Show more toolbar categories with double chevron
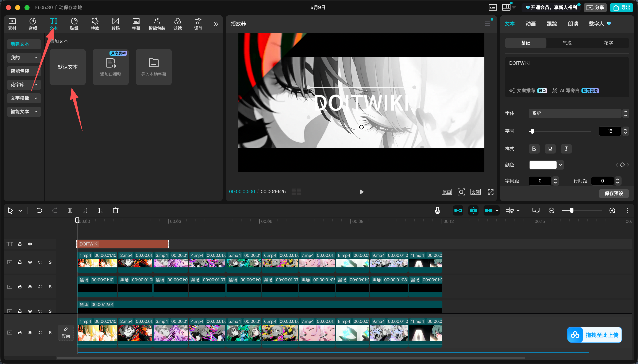Screen dimensions: 638x364 tap(216, 24)
